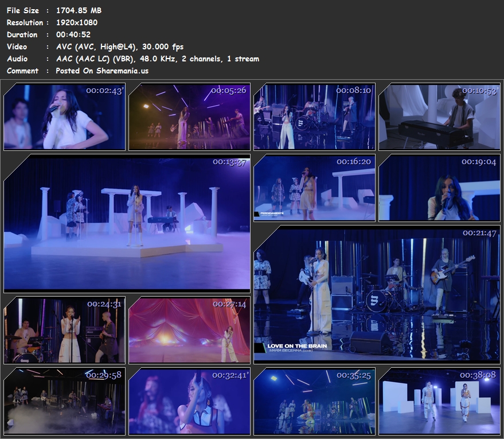504x439 pixels.
Task: Open the thumbnail at 00:05:26
Action: pos(189,116)
